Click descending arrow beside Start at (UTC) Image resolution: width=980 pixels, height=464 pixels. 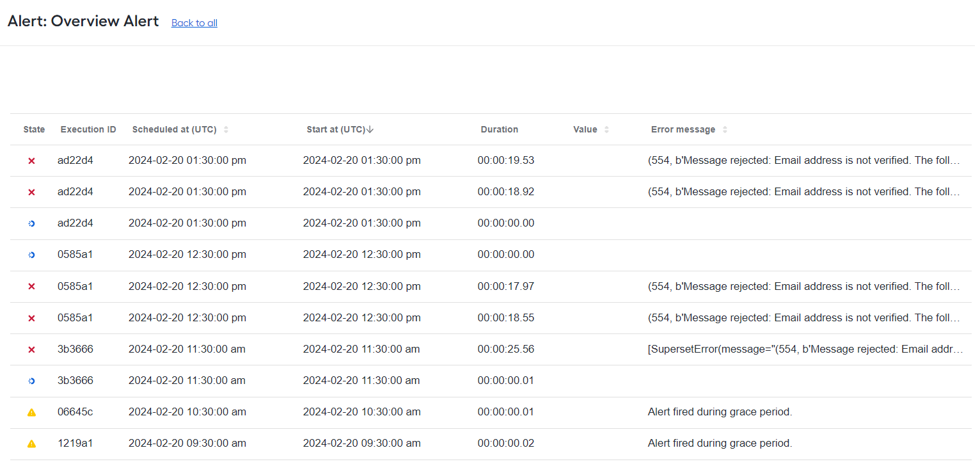[370, 129]
